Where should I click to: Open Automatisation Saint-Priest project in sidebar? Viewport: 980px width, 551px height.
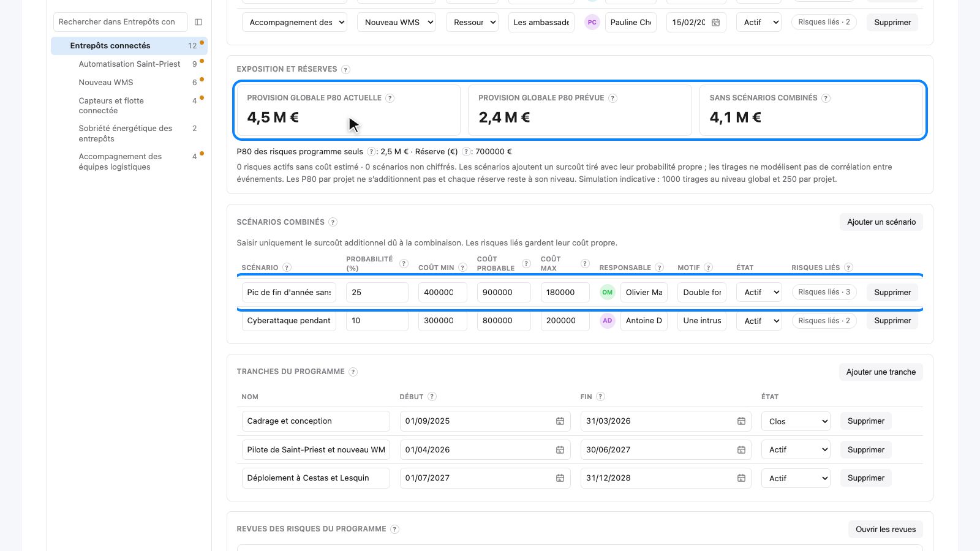click(x=129, y=64)
